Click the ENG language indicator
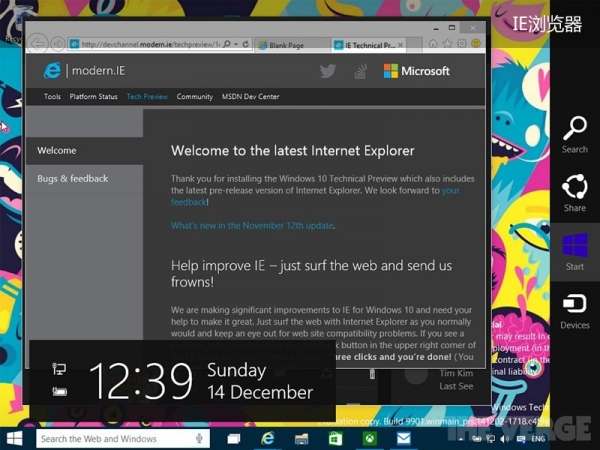 point(538,439)
